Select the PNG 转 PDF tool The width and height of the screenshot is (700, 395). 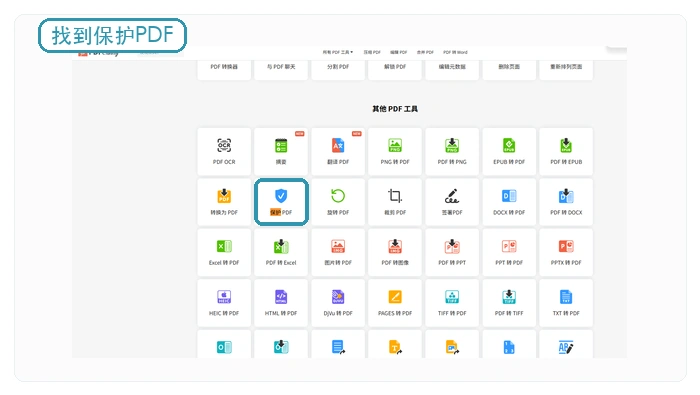(x=395, y=151)
